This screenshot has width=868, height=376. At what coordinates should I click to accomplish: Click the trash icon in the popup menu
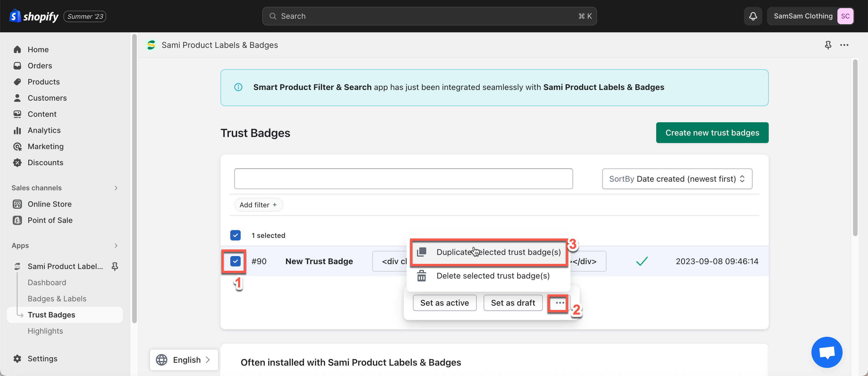pyautogui.click(x=422, y=276)
